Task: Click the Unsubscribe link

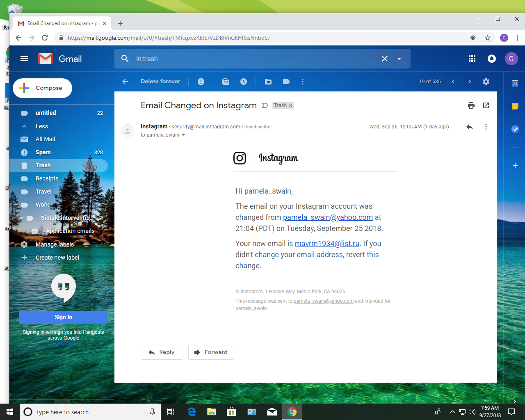Action: click(x=257, y=127)
